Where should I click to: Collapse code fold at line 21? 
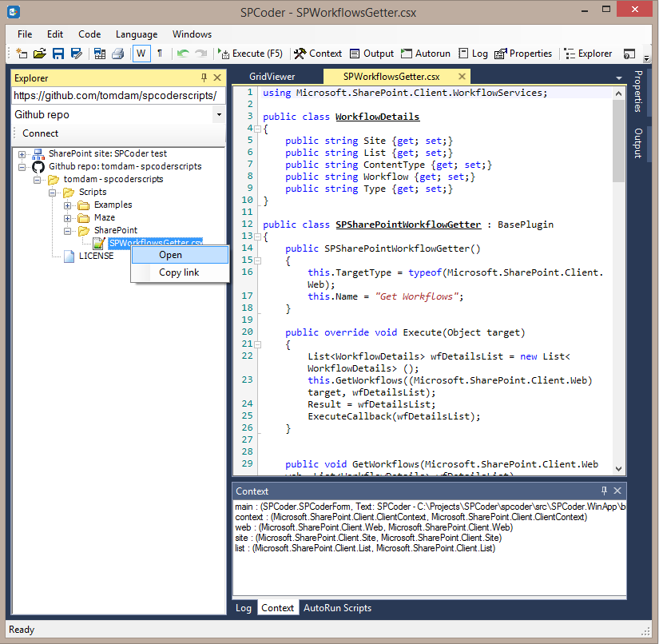coord(258,344)
